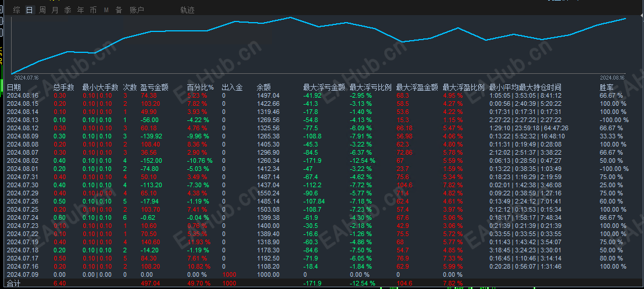
Task: Click percentage value 11.93 %
Action: (x=198, y=242)
